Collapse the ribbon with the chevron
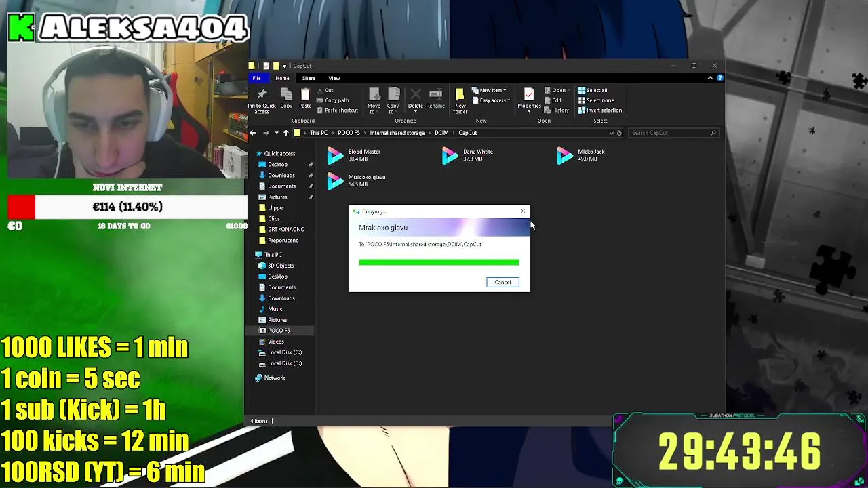This screenshot has width=868, height=488. (710, 78)
